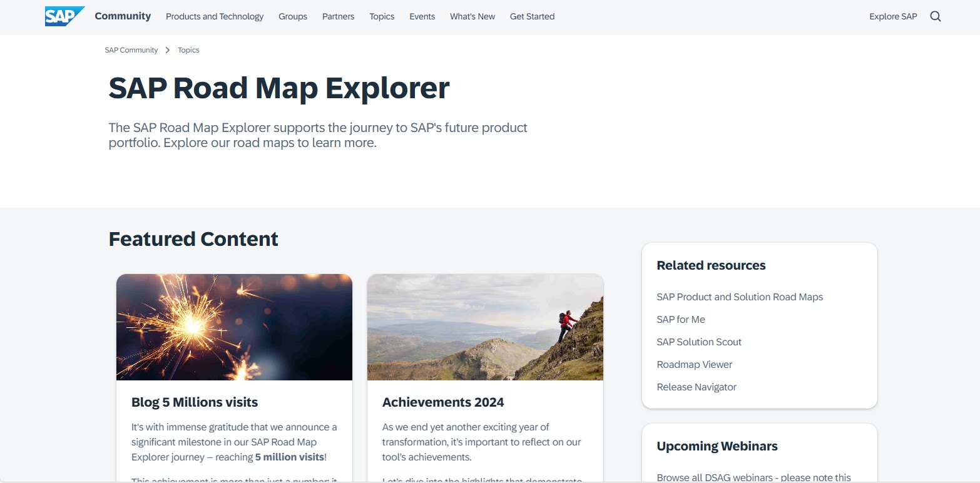Open Products and Technology menu

(215, 17)
